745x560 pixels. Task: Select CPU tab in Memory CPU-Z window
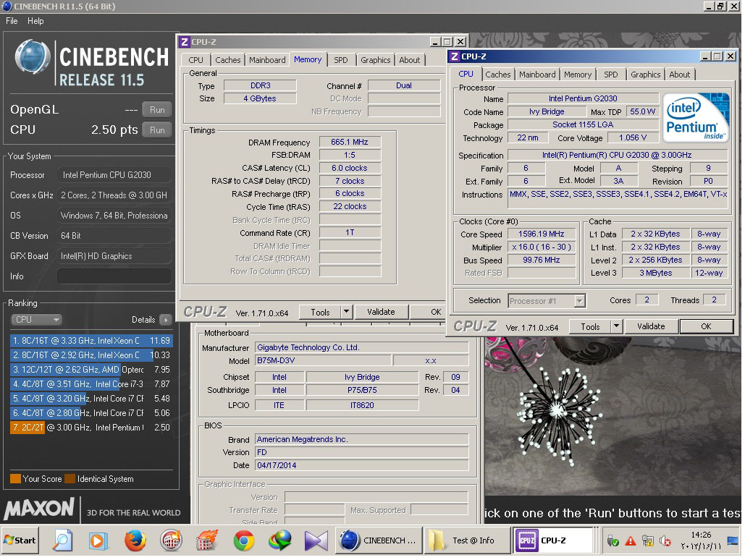(x=195, y=60)
